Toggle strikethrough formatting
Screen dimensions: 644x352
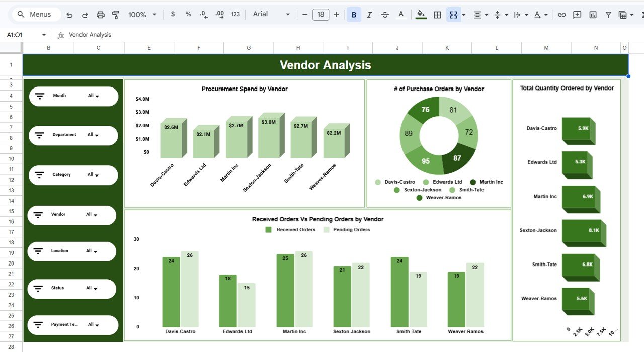coord(385,14)
